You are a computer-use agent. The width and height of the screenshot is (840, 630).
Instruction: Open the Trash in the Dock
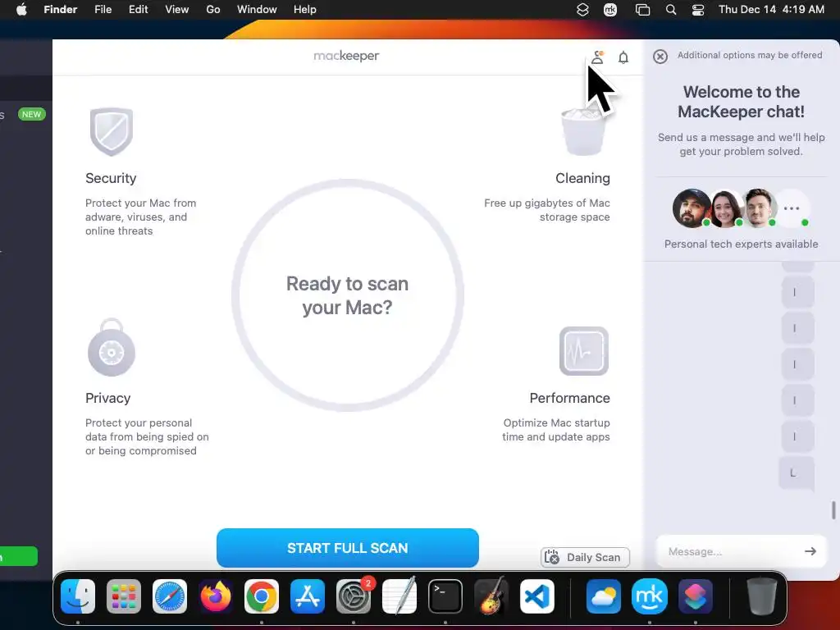pyautogui.click(x=761, y=596)
